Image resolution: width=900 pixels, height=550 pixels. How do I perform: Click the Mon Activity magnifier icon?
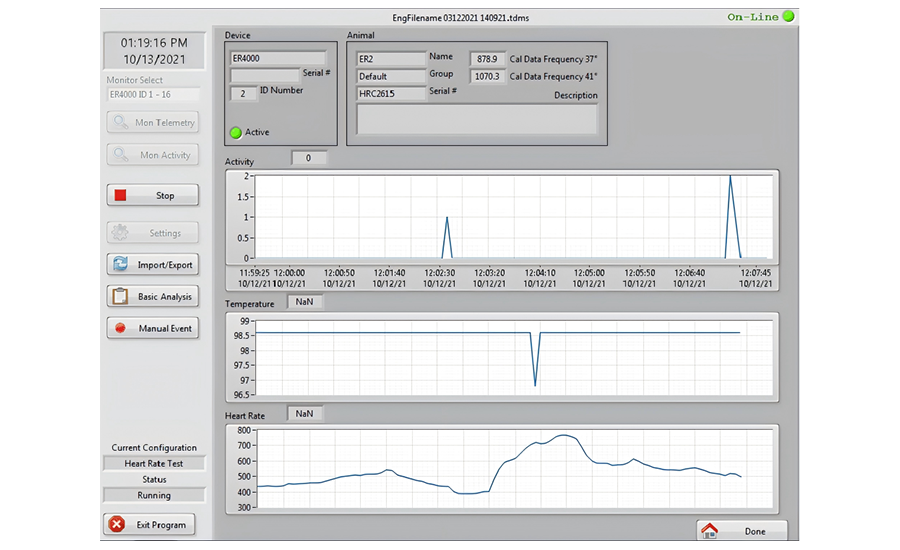pos(120,154)
